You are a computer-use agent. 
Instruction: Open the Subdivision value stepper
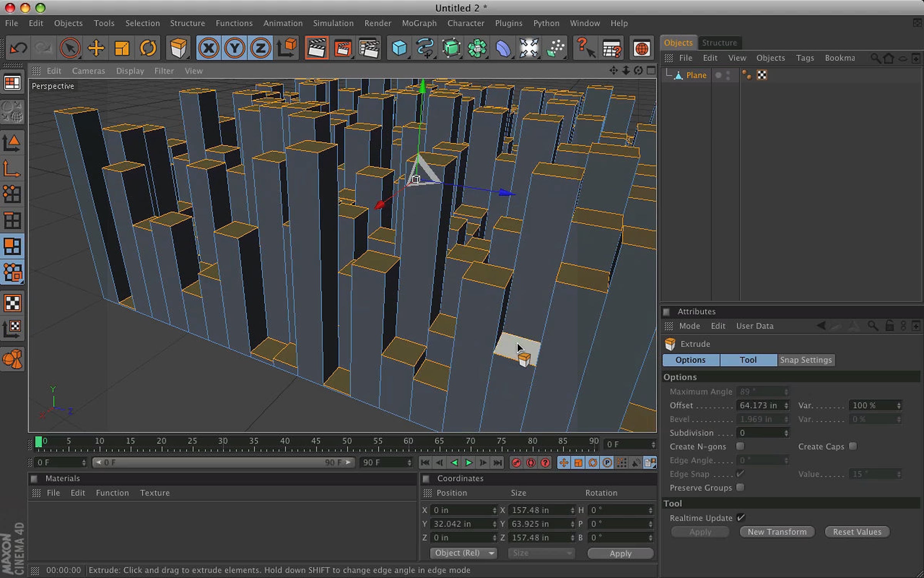coord(786,433)
